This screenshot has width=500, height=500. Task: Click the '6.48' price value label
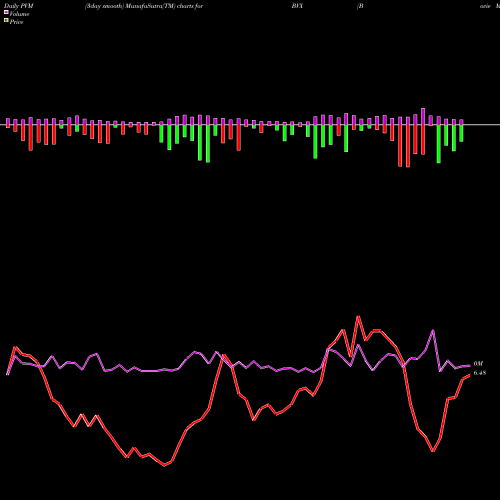point(480,373)
